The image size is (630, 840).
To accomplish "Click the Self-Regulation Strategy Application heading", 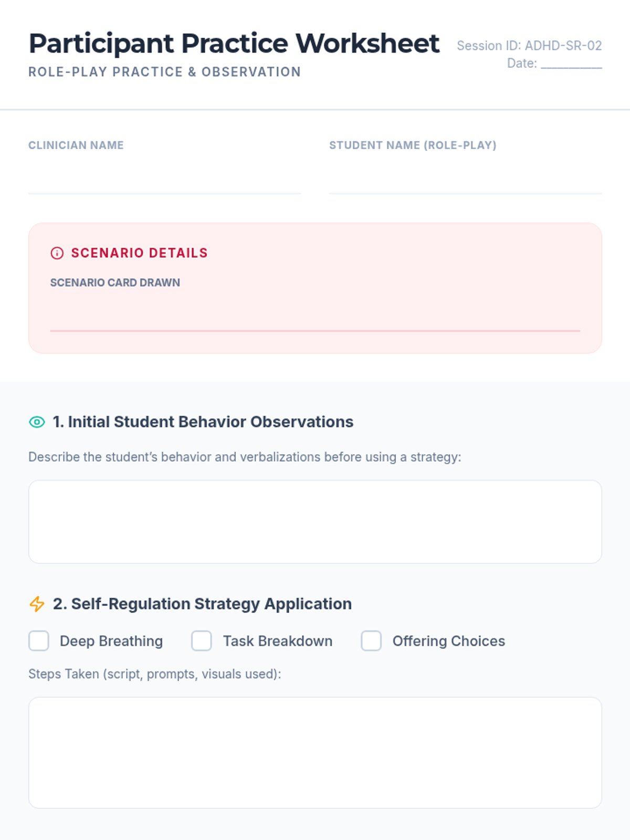I will [202, 604].
